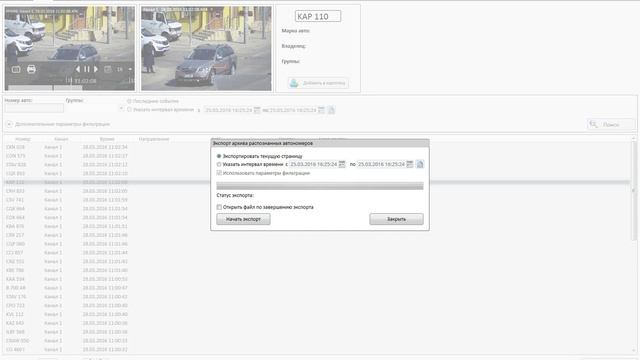
Task: Toggle Использовать параметры фильтрации checkbox
Action: (x=219, y=173)
